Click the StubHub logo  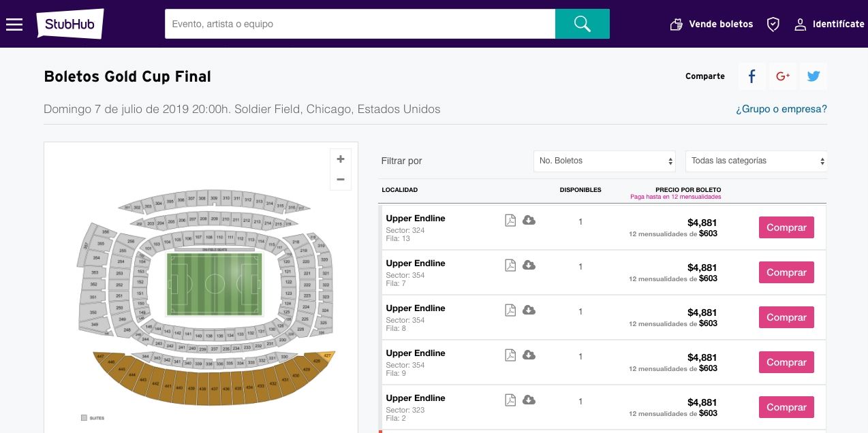[x=69, y=23]
